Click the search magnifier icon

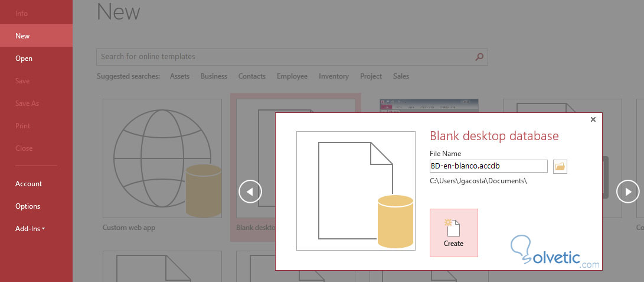tap(479, 57)
